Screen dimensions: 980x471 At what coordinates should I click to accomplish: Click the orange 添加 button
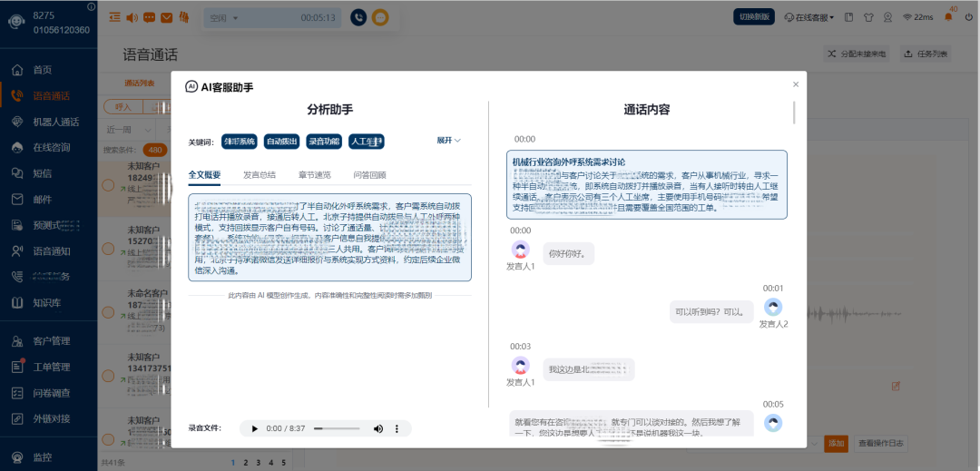coord(836,443)
